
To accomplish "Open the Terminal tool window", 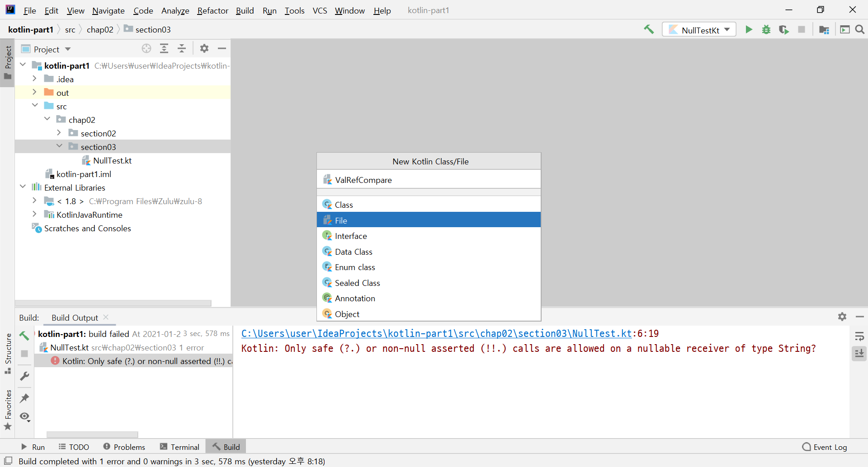I will tap(179, 447).
